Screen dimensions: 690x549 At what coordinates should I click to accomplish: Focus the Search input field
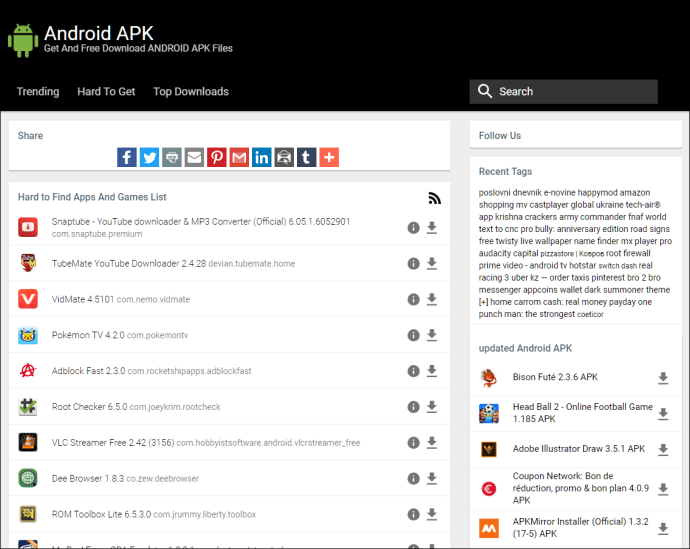pos(563,92)
